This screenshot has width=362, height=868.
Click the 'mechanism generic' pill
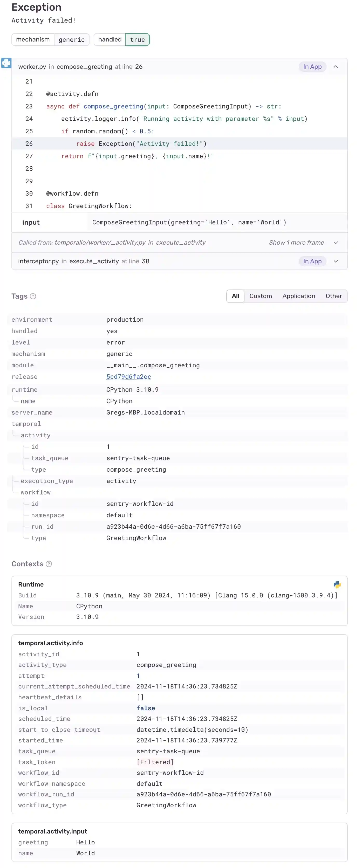pos(51,39)
